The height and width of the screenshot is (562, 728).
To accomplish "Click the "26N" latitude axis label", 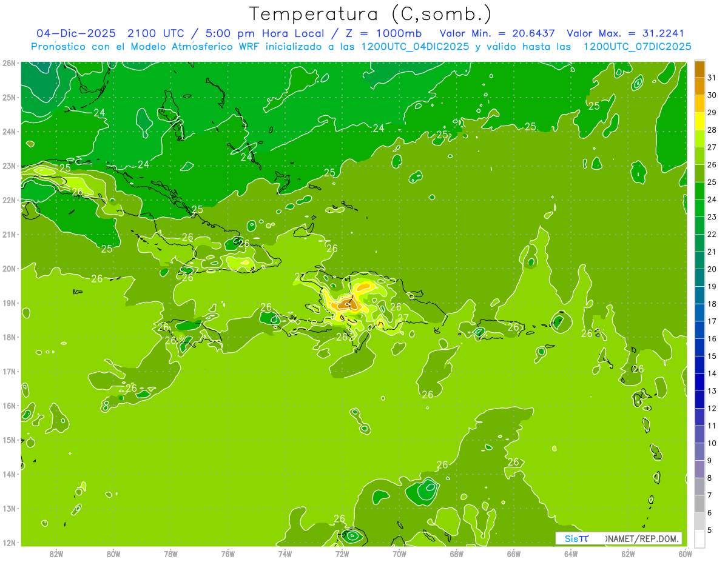I will (8, 63).
